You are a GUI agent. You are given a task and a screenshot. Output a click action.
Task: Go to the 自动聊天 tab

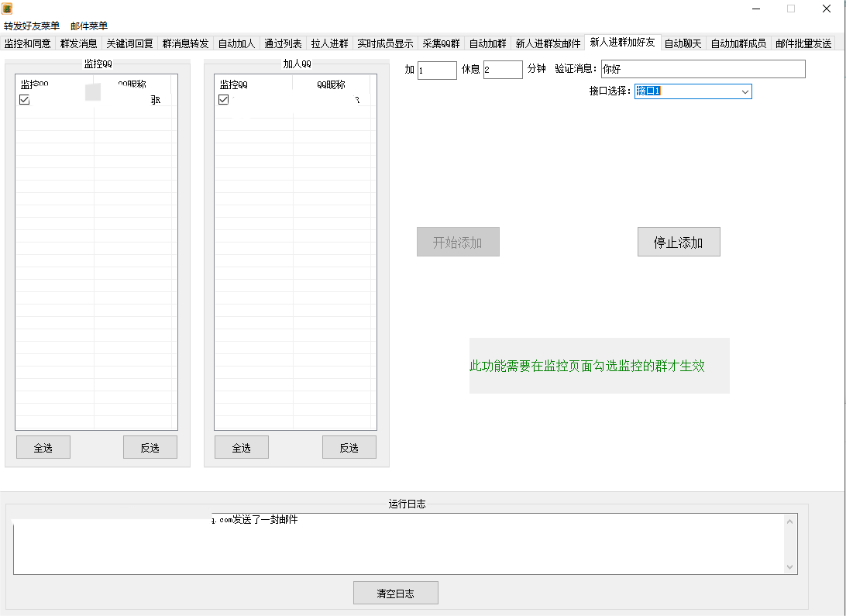click(x=683, y=43)
